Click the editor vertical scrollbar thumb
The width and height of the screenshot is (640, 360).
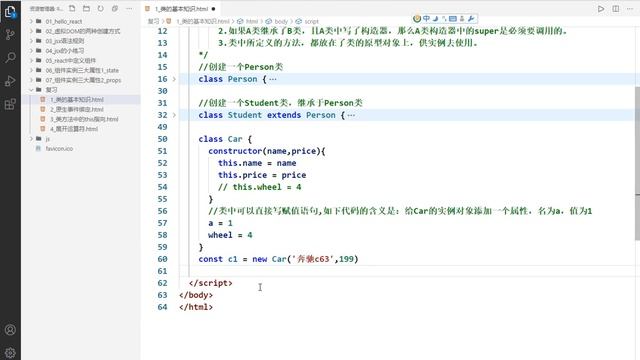637,163
